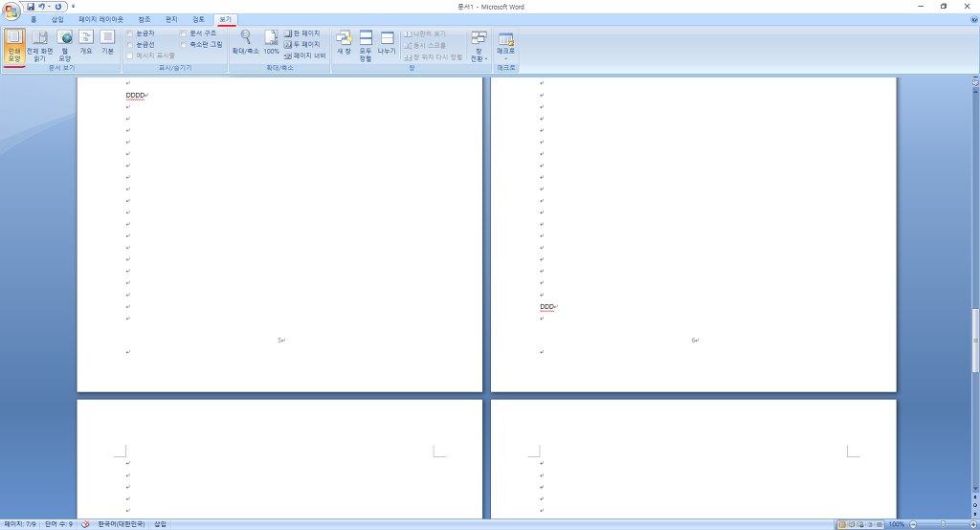Switch to 웹 모양 web layout
Image resolution: width=980 pixels, height=530 pixels.
[65, 46]
